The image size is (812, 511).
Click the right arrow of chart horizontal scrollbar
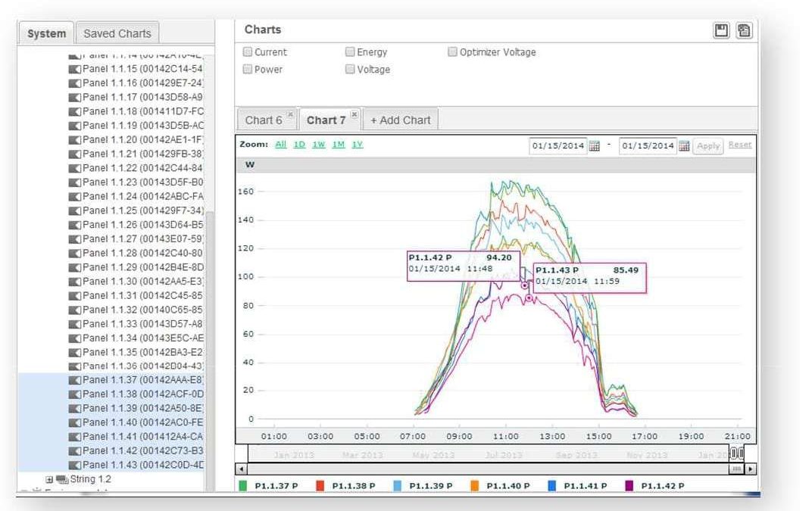(751, 469)
